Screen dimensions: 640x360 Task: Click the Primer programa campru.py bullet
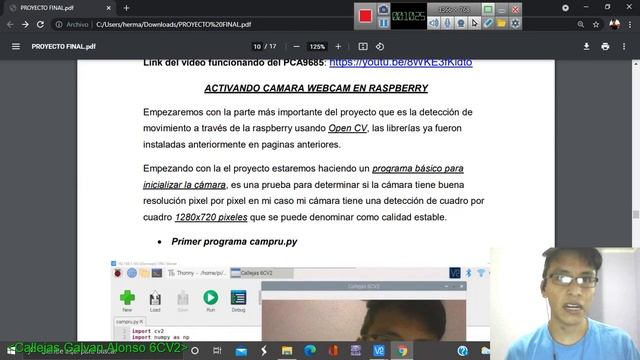[234, 242]
